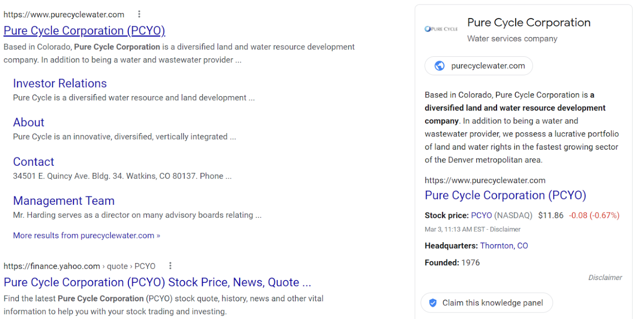Click the Pure Cycle logo in knowledge panel
Image resolution: width=644 pixels, height=319 pixels.
441,29
